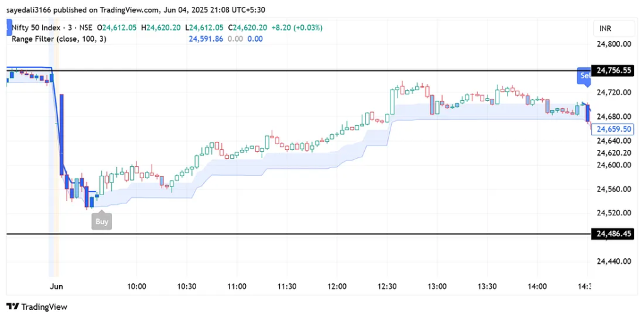The height and width of the screenshot is (318, 644).
Task: Click the 24,560.00 price axis label
Action: (614, 190)
